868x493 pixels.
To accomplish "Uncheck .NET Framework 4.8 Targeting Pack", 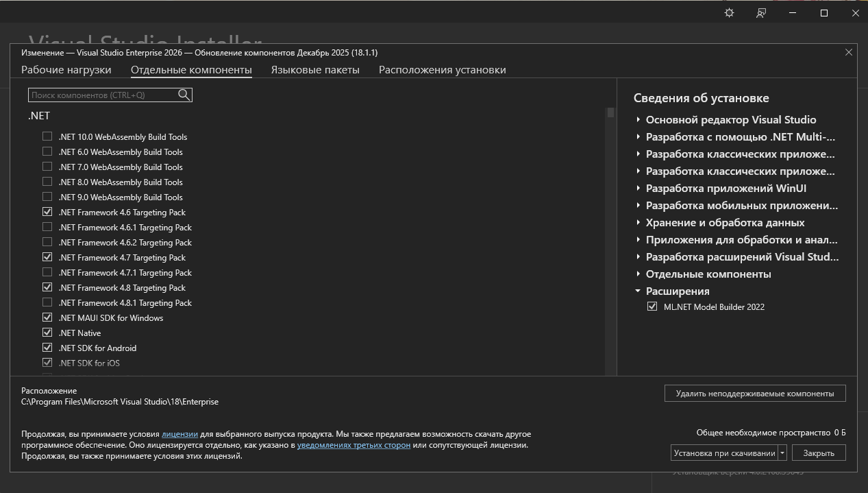I will (x=47, y=288).
